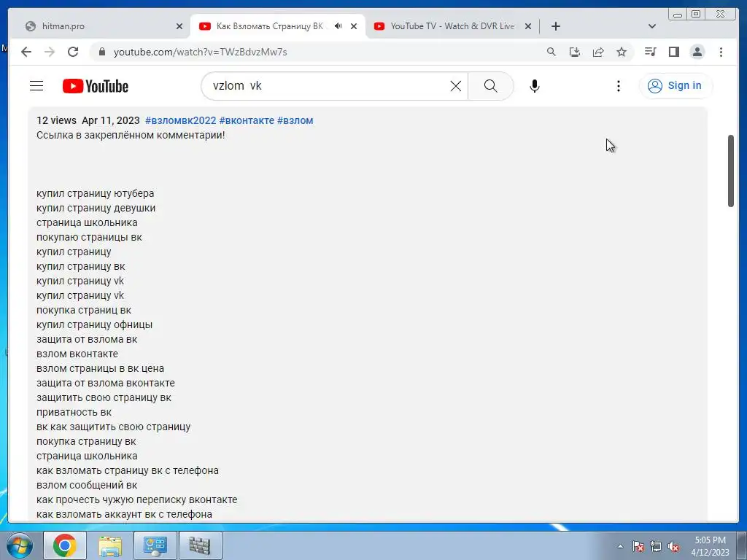
Task: Click the address bar URL
Action: click(200, 52)
